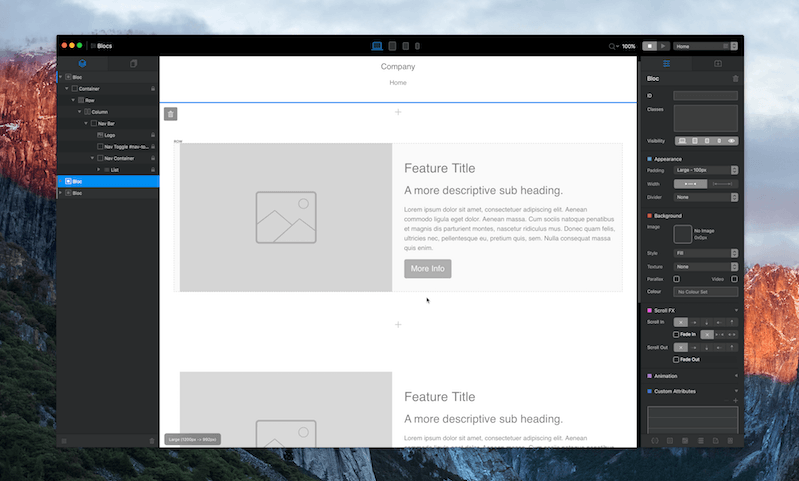Screen dimensions: 799x481
Task: Click the page document icon in bottom toolbar
Action: point(715,441)
